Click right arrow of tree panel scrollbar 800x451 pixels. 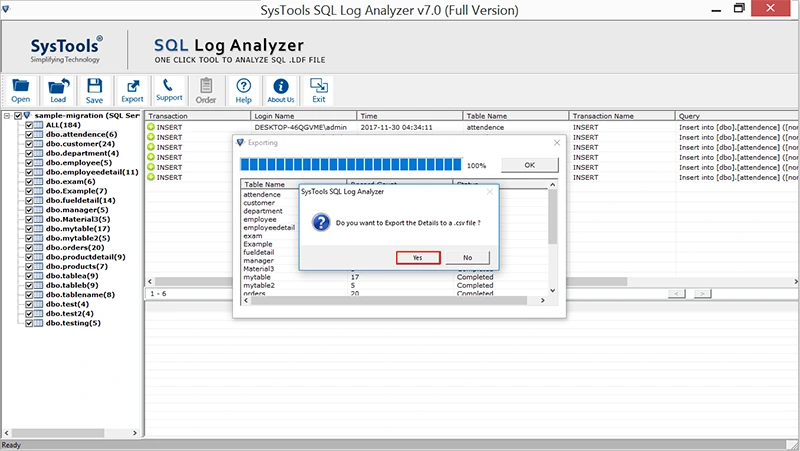pyautogui.click(x=135, y=433)
